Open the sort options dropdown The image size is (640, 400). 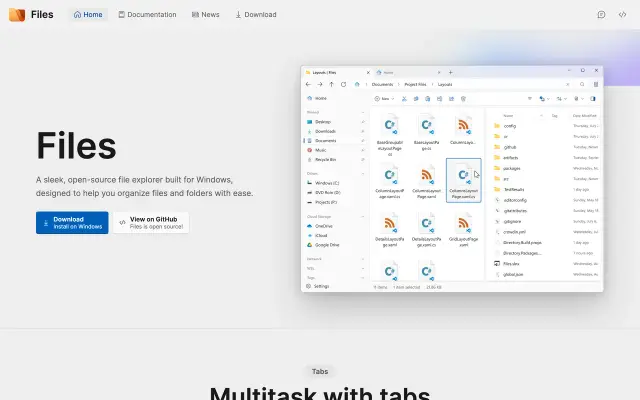562,99
